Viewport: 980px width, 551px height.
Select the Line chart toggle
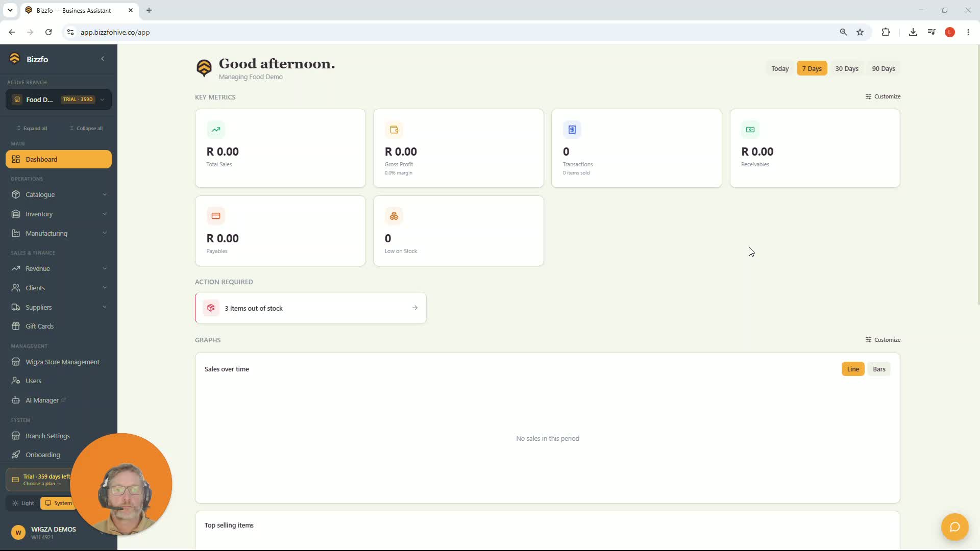(x=853, y=369)
